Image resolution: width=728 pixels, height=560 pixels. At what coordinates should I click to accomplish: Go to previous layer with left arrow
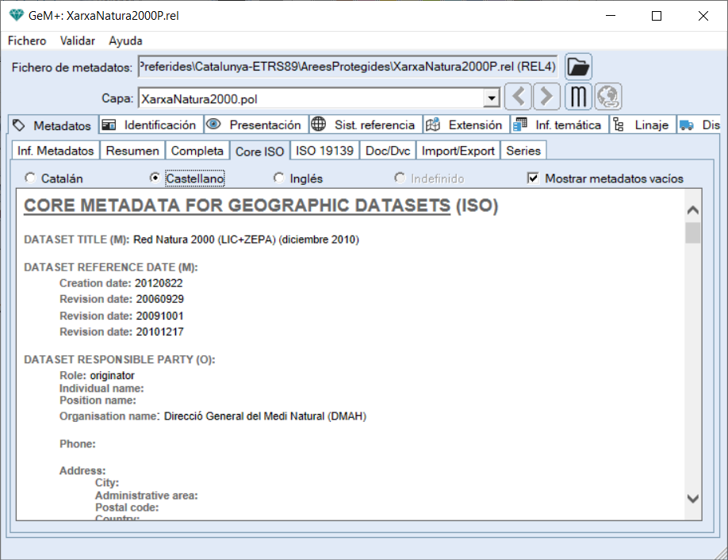tap(518, 98)
